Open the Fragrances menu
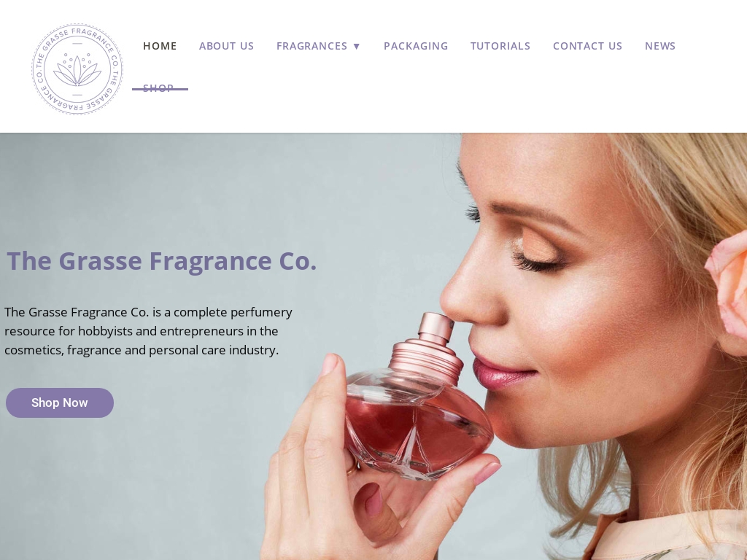The image size is (747, 560). 312,46
